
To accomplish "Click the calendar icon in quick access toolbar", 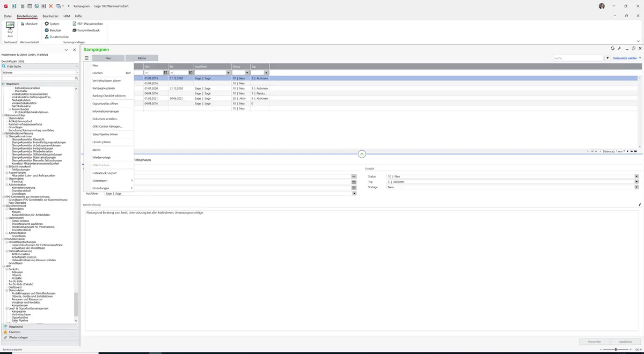I will (x=30, y=6).
